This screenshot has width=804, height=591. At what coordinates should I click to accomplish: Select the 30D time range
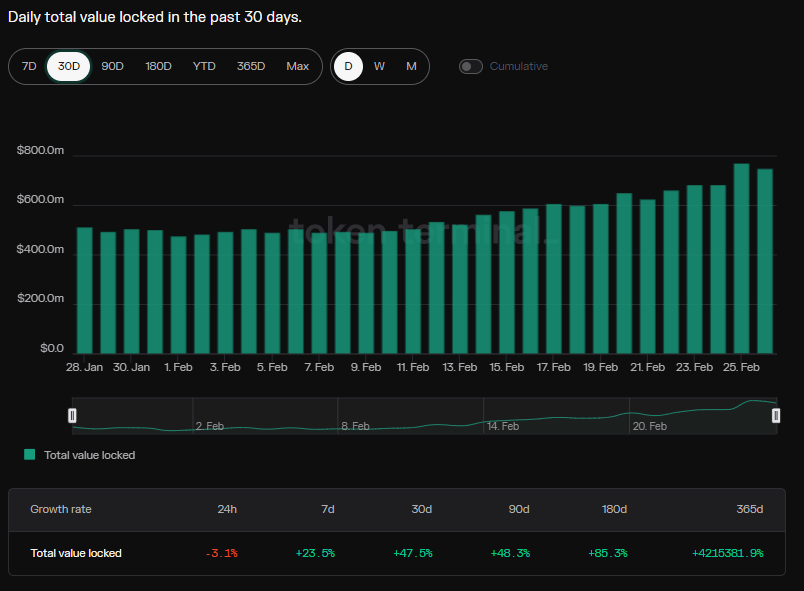(x=69, y=66)
